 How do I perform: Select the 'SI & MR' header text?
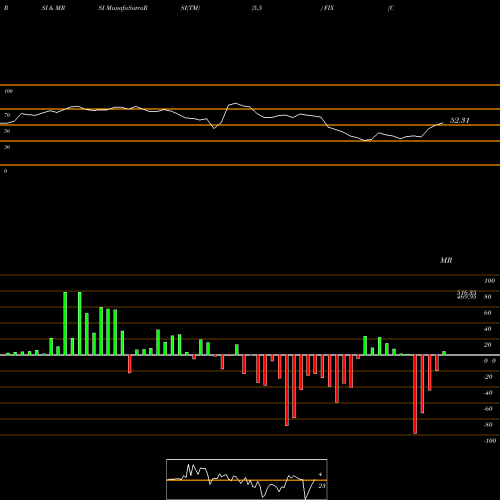[53, 8]
